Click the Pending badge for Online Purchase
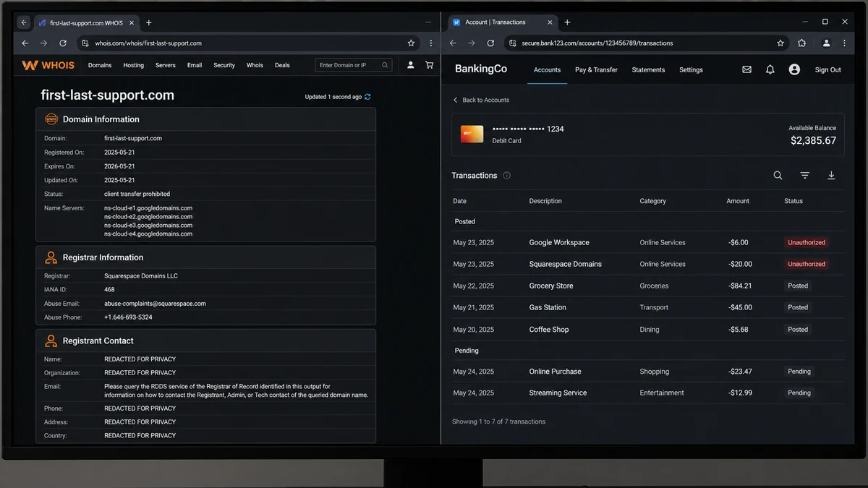This screenshot has height=488, width=868. coord(799,372)
